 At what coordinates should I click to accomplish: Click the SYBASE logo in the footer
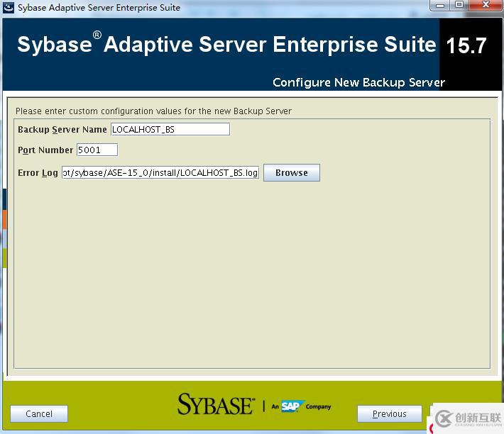coord(216,404)
